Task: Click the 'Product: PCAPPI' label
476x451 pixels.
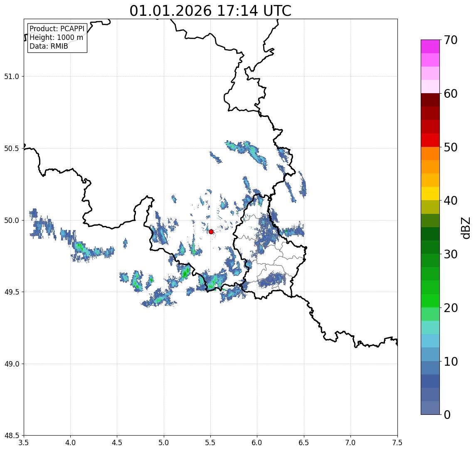Action: click(x=57, y=29)
